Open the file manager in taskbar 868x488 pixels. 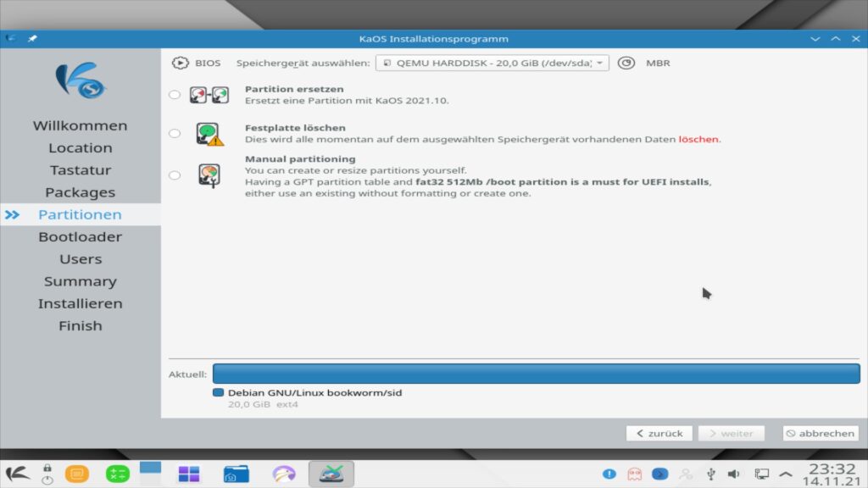[x=236, y=474]
